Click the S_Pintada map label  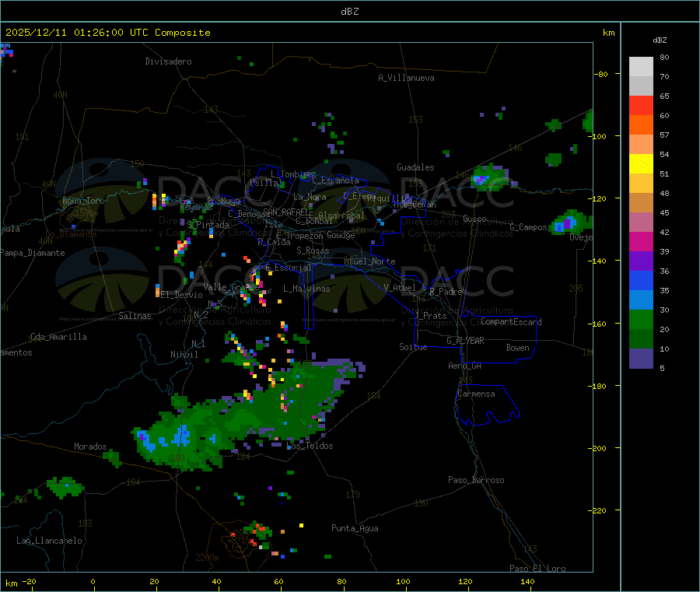tap(208, 225)
